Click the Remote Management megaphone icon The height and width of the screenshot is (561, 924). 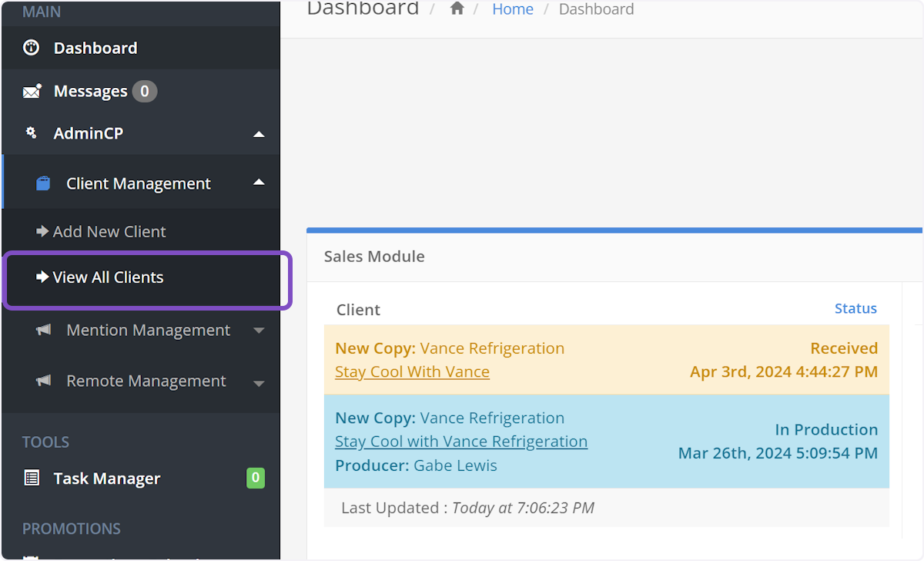(x=44, y=381)
